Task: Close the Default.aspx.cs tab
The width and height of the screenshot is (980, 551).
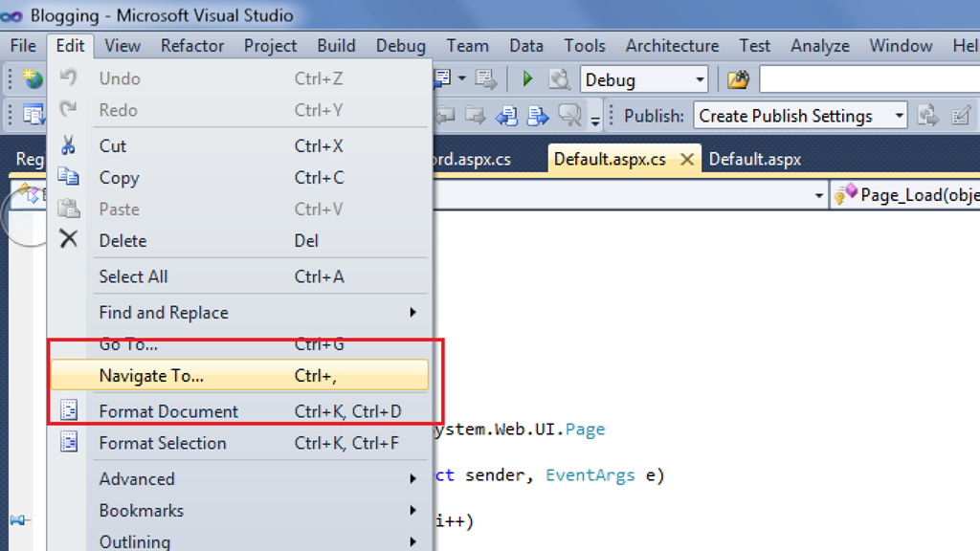Action: tap(687, 160)
